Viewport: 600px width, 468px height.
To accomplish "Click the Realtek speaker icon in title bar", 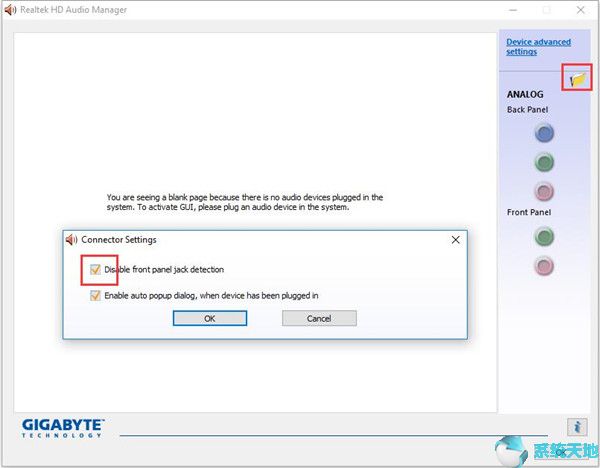I will point(11,10).
